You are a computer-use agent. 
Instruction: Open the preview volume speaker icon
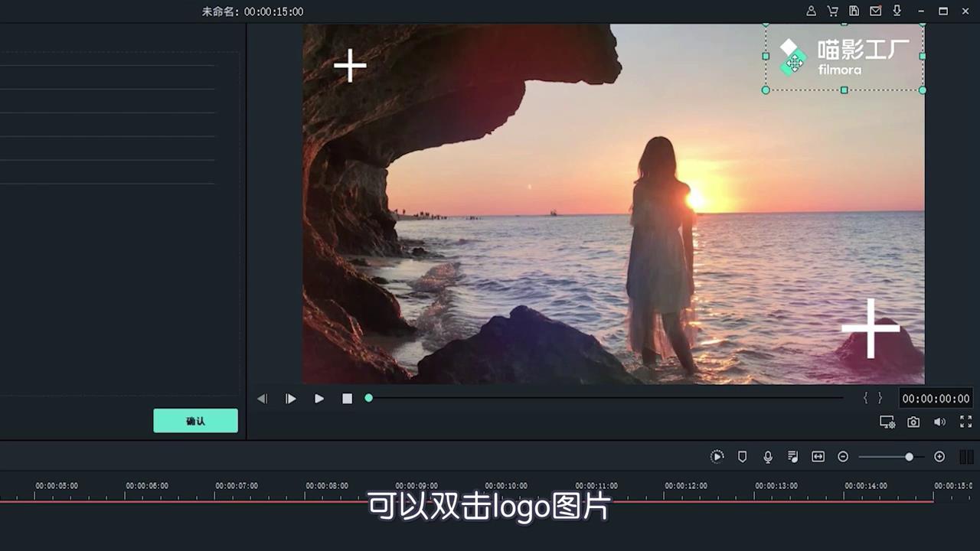point(939,422)
